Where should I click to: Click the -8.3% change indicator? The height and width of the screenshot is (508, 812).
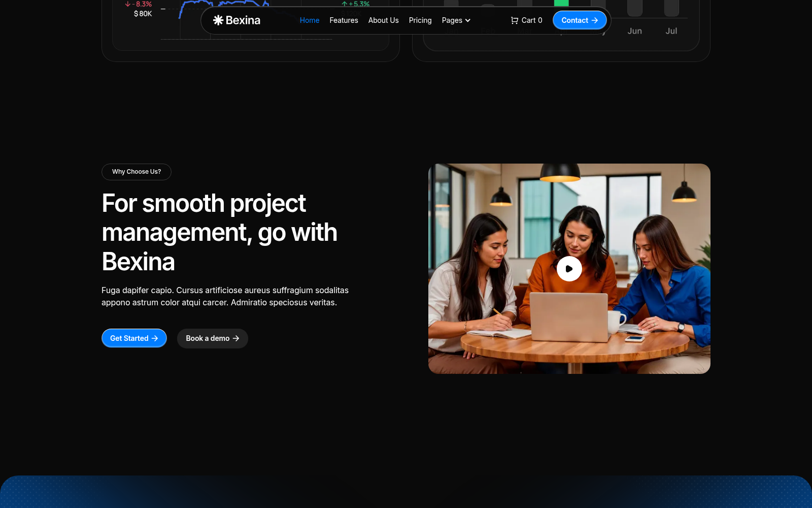coord(139,4)
